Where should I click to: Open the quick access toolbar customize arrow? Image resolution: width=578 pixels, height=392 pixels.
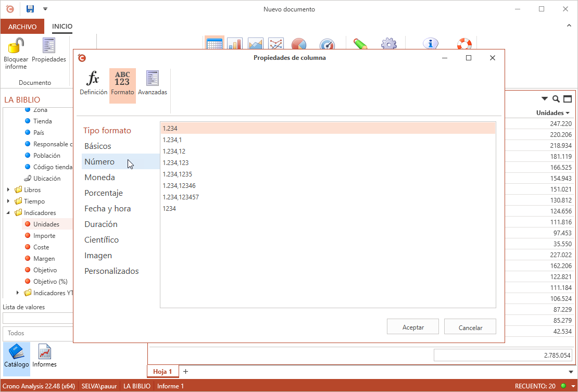pos(45,9)
